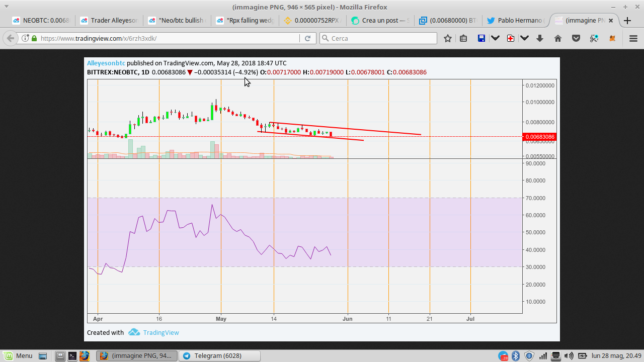
Task: Switch to the "Rpx falling wedge" tab
Action: tap(244, 21)
